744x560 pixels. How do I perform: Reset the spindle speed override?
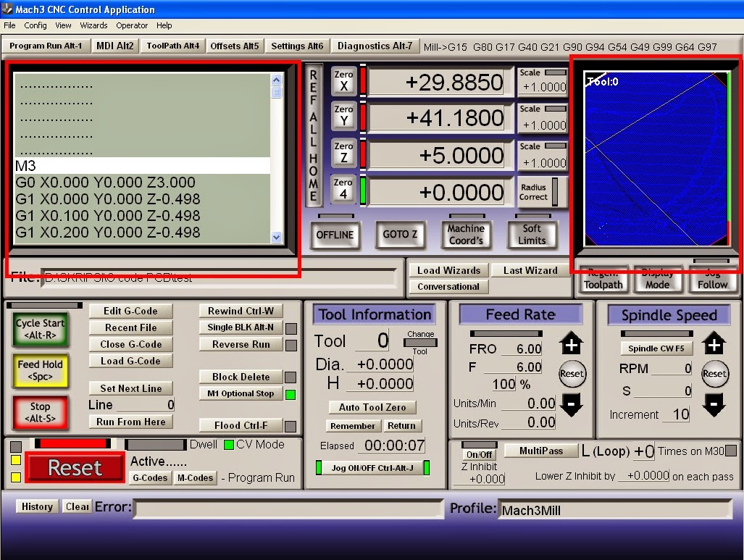pyautogui.click(x=714, y=374)
